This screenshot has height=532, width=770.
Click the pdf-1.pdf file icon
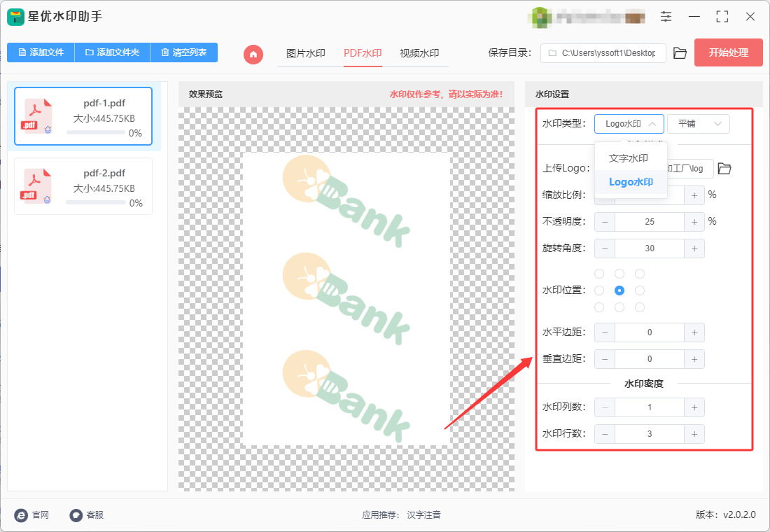click(36, 116)
